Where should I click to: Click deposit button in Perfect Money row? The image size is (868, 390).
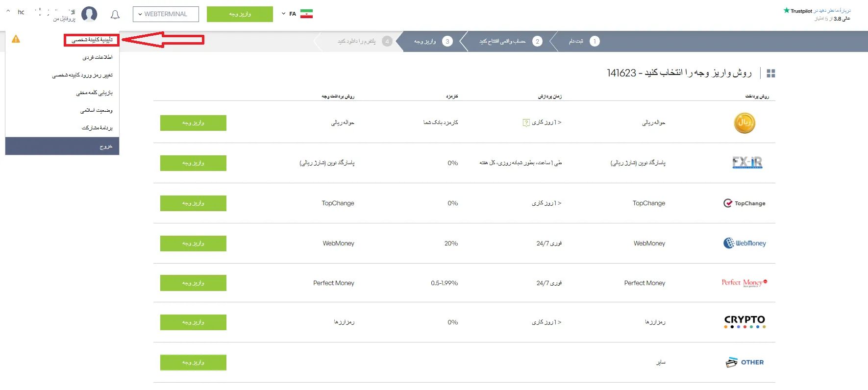click(193, 283)
